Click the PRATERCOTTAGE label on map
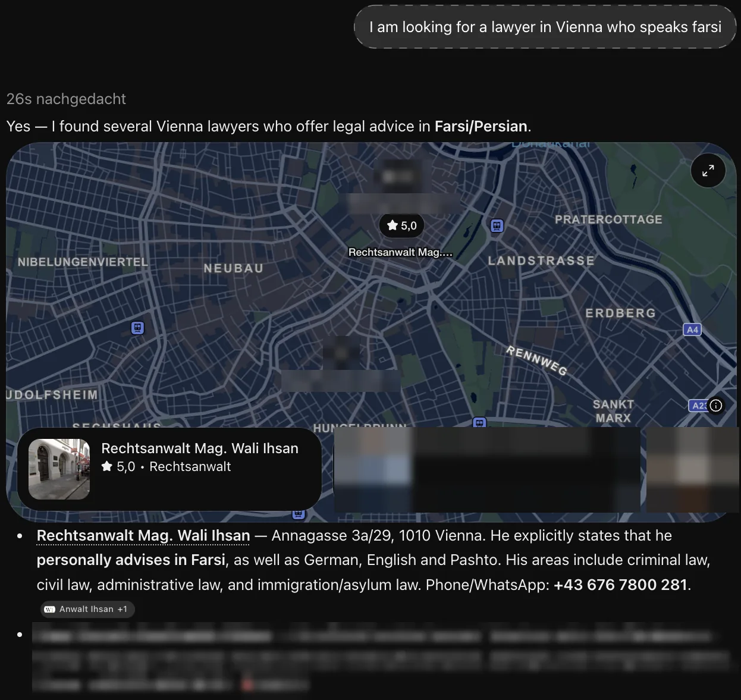The width and height of the screenshot is (741, 700). 608,219
